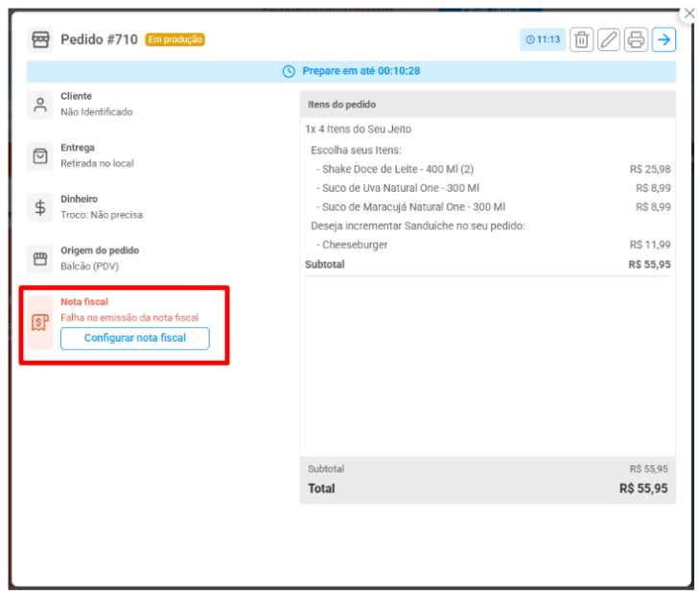The image size is (700, 595).
Task: Close the order dialog with the X
Action: (688, 13)
